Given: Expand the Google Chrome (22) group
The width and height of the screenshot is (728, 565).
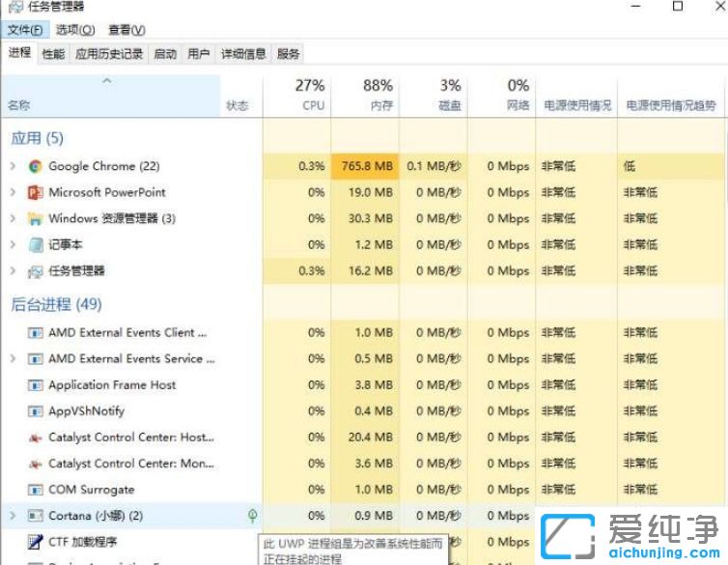Looking at the screenshot, I should [x=13, y=166].
